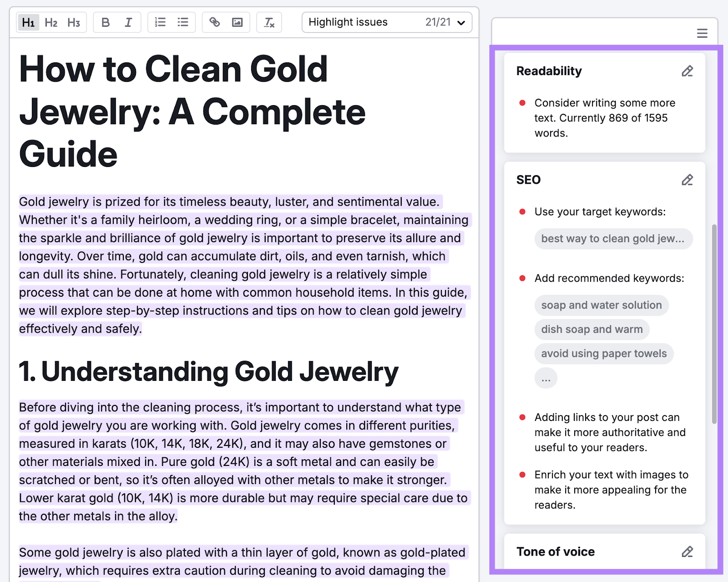Click the 'best way to clean gold' keyword
This screenshot has height=582, width=728.
click(613, 238)
